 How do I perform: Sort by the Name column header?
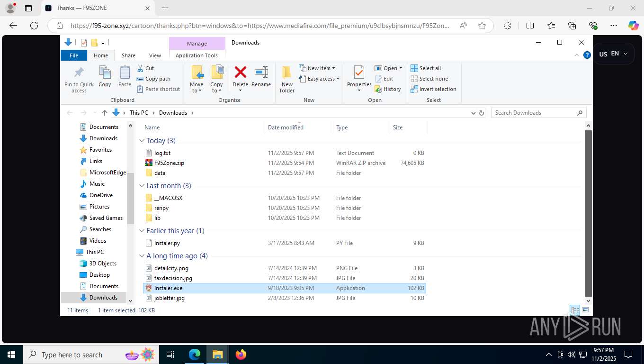pyautogui.click(x=203, y=127)
